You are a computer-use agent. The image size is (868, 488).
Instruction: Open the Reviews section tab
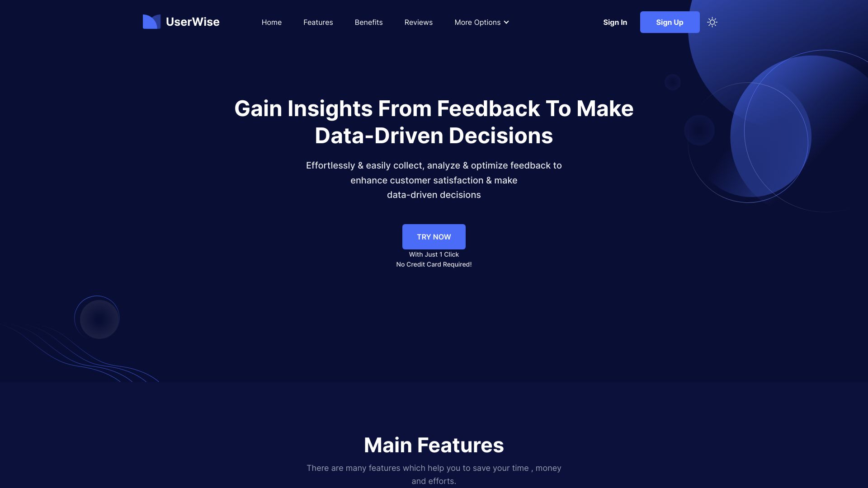click(x=419, y=22)
